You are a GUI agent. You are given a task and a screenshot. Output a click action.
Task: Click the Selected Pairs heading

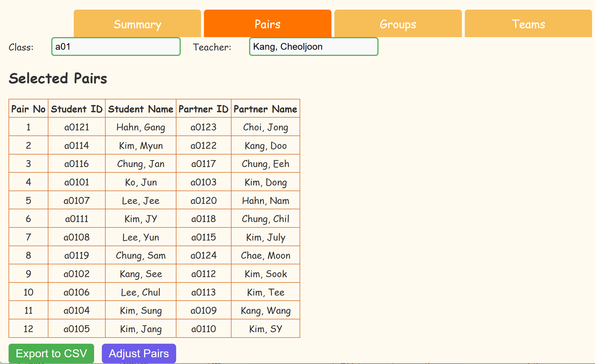(58, 78)
